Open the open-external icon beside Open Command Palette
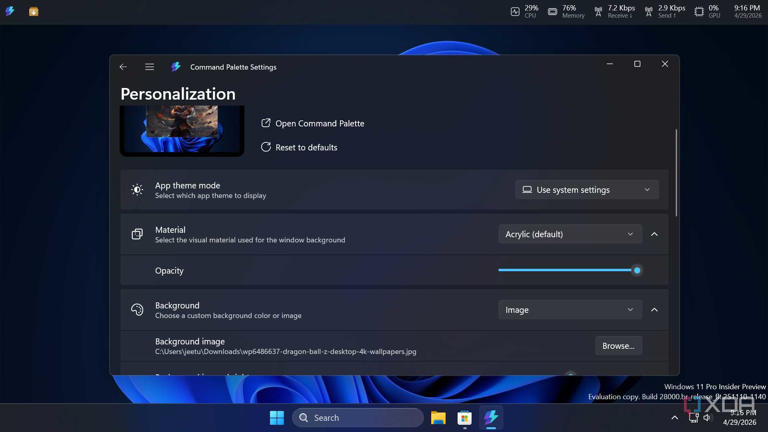 (x=265, y=123)
